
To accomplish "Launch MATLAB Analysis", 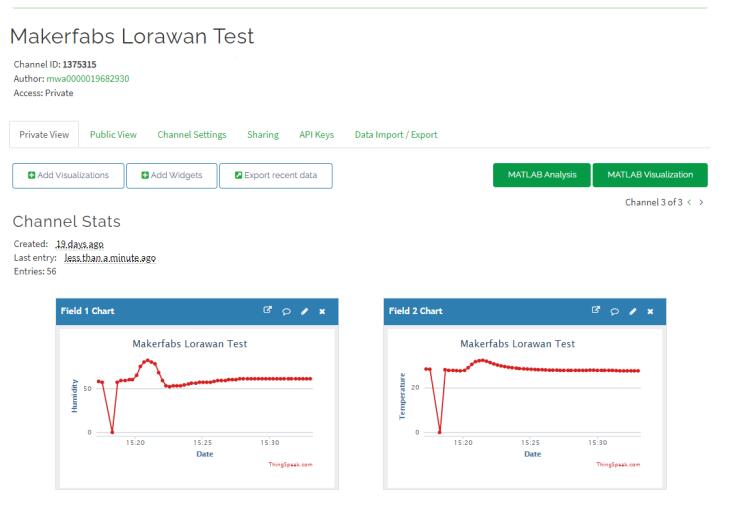I will click(542, 175).
